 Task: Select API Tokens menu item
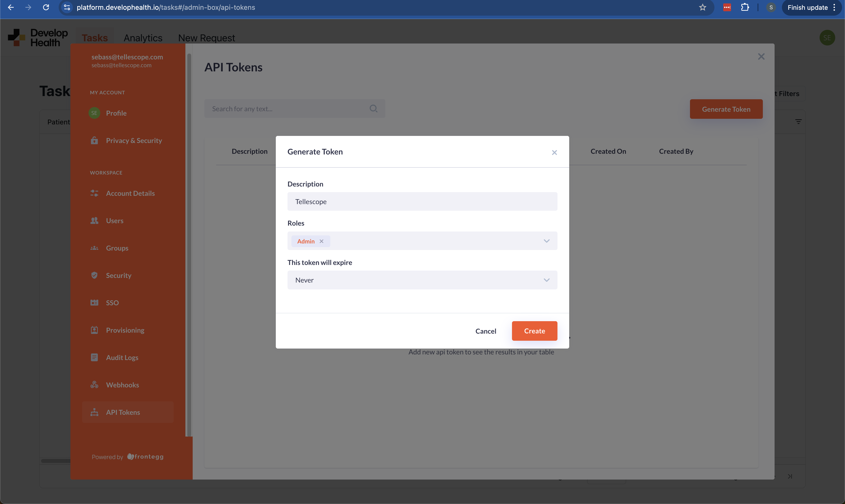[x=128, y=412]
